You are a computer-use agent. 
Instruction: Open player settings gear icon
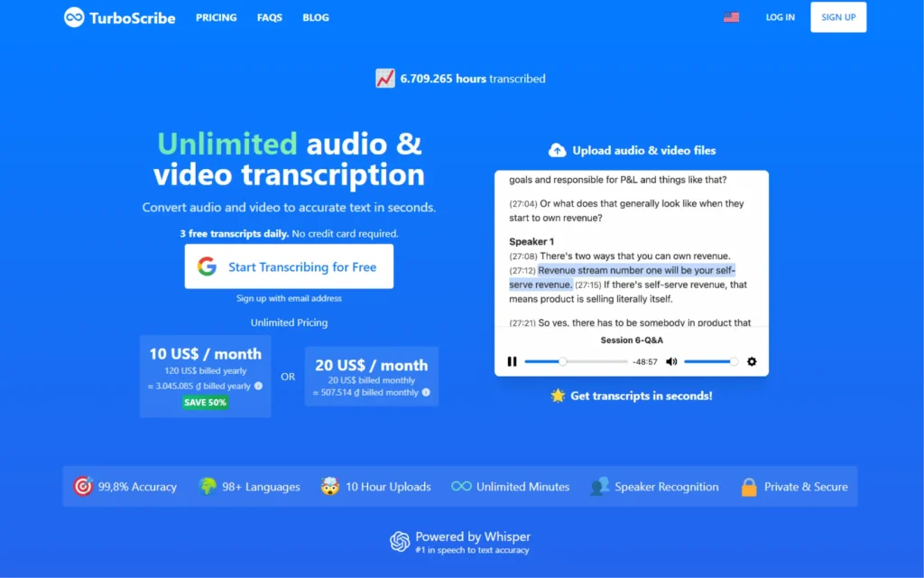[x=752, y=361]
